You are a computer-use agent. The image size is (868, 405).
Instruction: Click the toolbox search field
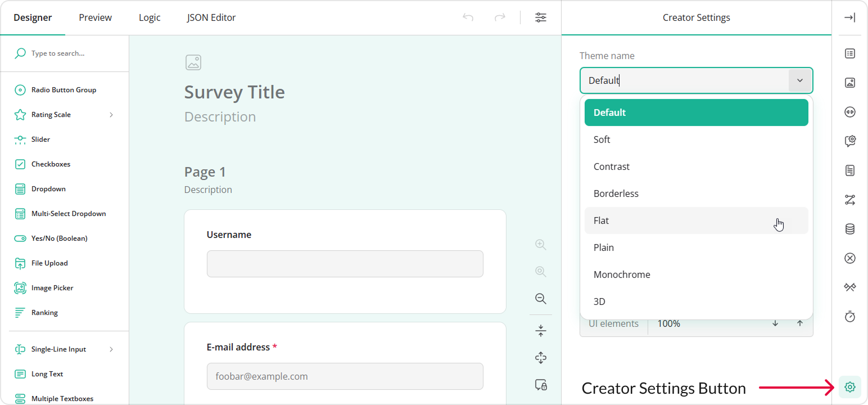point(65,53)
